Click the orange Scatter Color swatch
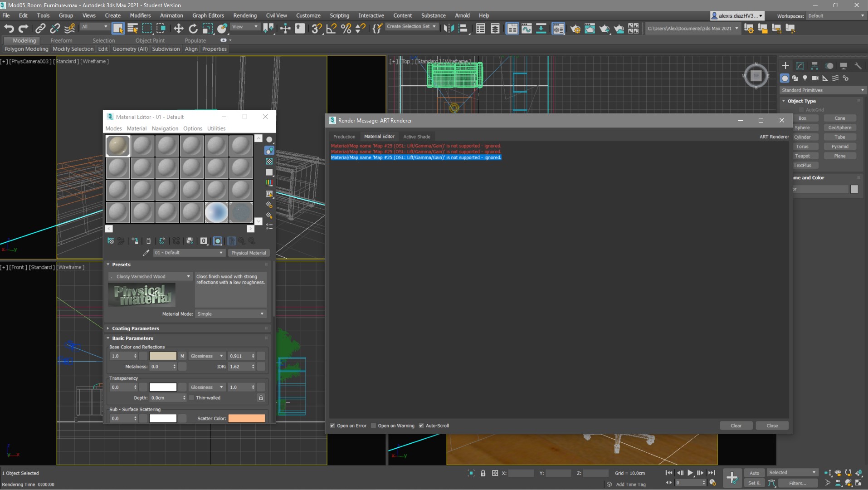868x490 pixels. [x=246, y=418]
